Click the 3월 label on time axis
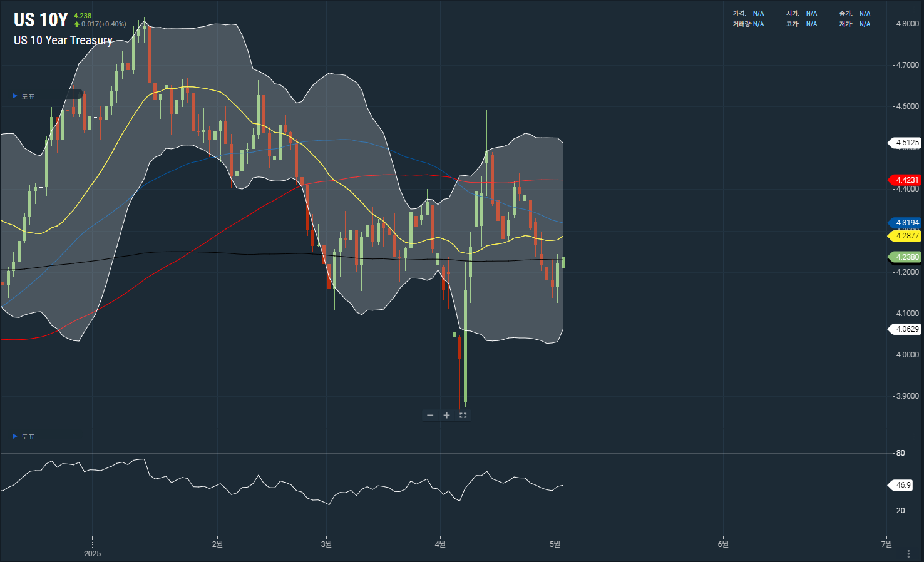 point(326,544)
